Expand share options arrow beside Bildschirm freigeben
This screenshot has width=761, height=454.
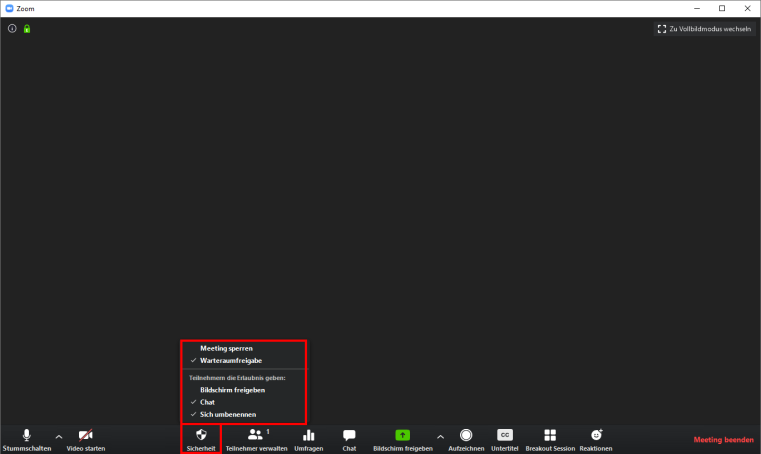[440, 437]
